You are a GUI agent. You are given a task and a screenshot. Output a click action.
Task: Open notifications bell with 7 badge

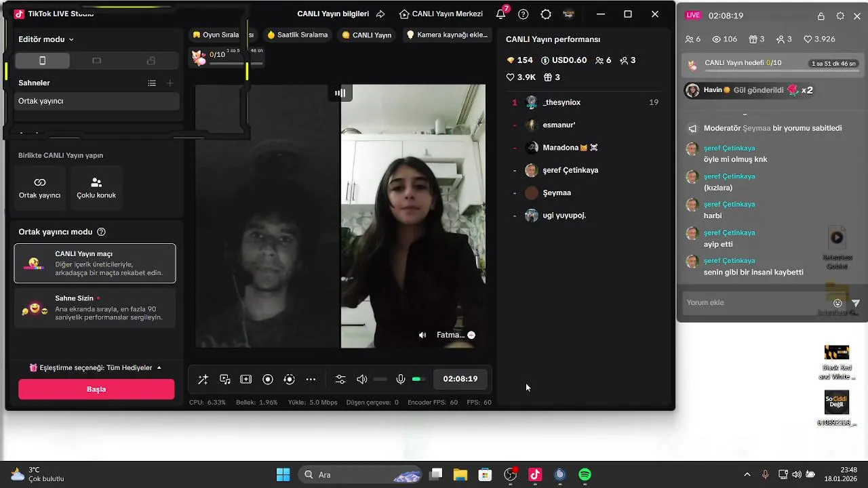coord(501,14)
